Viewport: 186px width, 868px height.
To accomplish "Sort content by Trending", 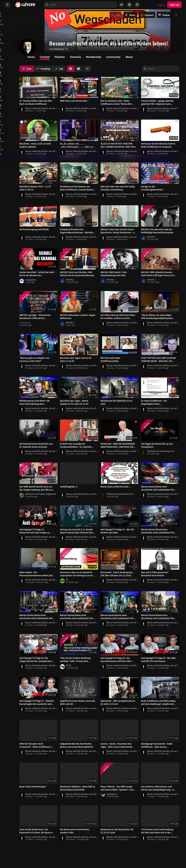I will click(43, 69).
